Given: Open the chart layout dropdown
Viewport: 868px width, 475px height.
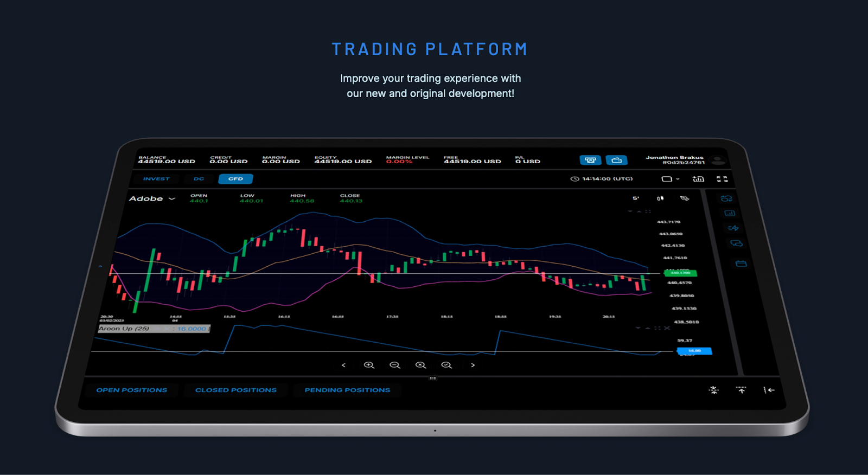Looking at the screenshot, I should pos(670,179).
